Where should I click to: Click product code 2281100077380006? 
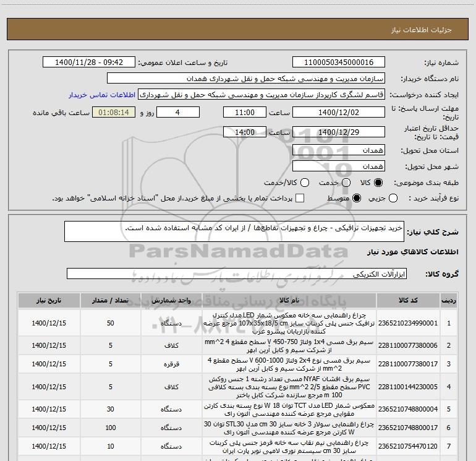pos(408,345)
